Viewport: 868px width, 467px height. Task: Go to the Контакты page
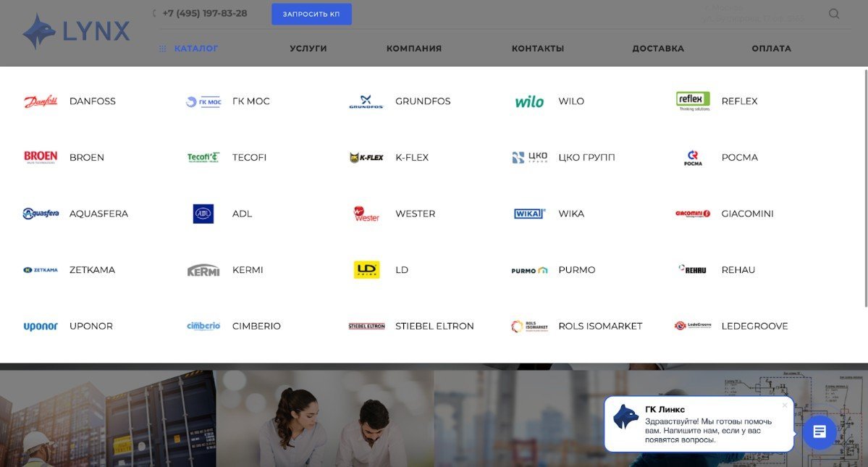click(x=538, y=49)
